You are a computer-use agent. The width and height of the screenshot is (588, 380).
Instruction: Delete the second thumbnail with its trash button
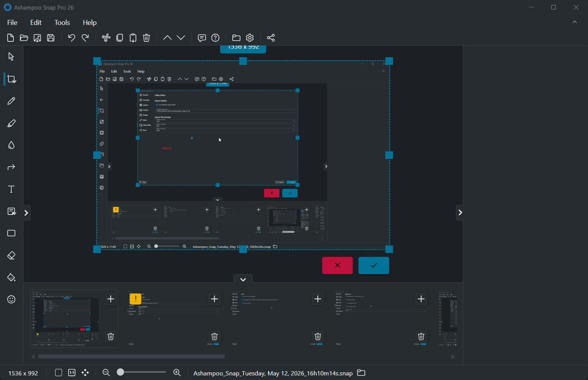point(214,336)
